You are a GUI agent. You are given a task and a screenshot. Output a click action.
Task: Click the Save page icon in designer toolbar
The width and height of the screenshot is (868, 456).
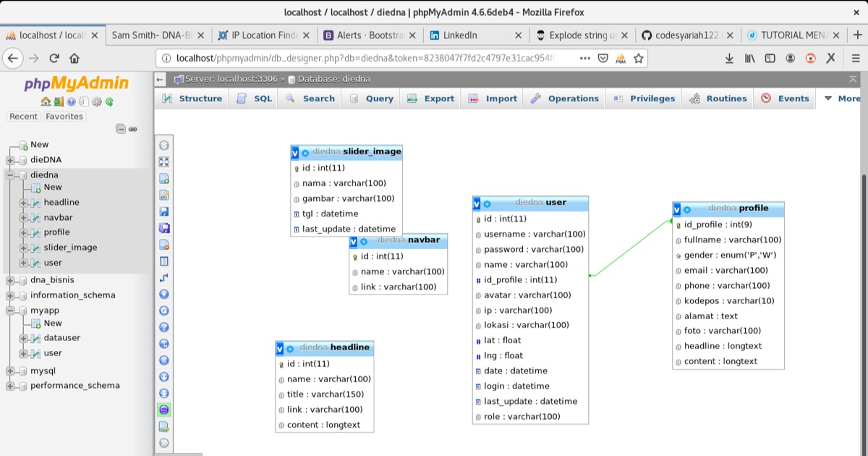click(164, 211)
